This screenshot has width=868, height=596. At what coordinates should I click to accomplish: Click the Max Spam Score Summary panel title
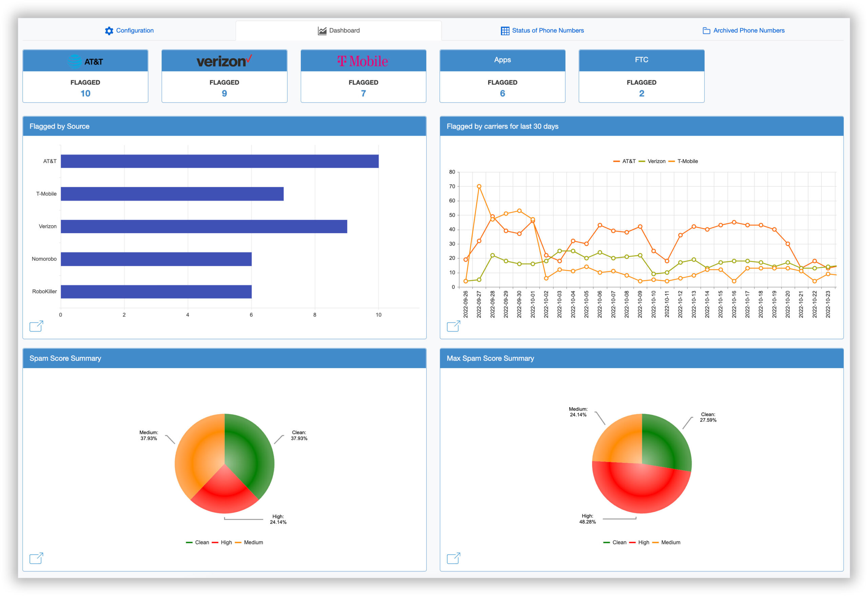[490, 358]
